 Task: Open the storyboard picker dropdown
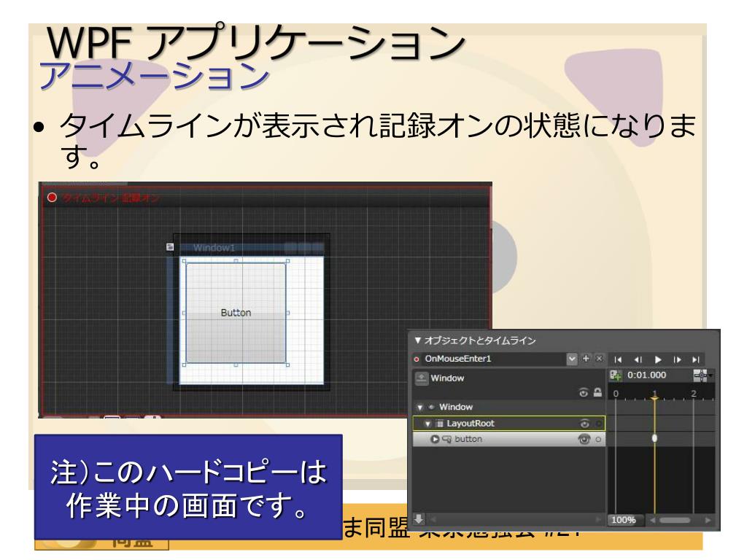pyautogui.click(x=572, y=359)
